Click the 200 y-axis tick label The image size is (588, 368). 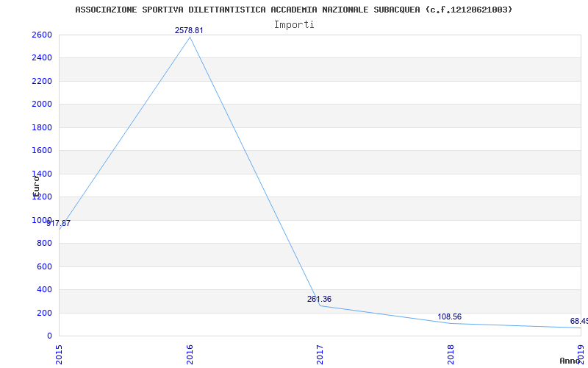point(44,313)
